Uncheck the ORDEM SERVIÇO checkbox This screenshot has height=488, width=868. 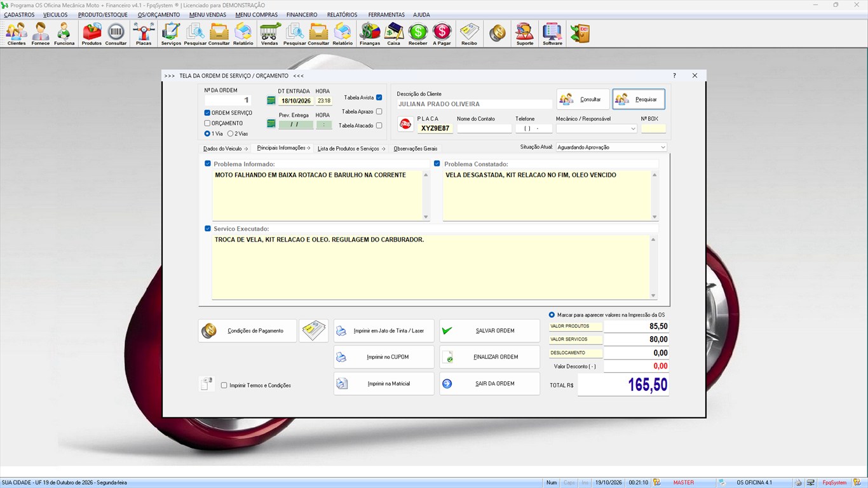pyautogui.click(x=207, y=112)
